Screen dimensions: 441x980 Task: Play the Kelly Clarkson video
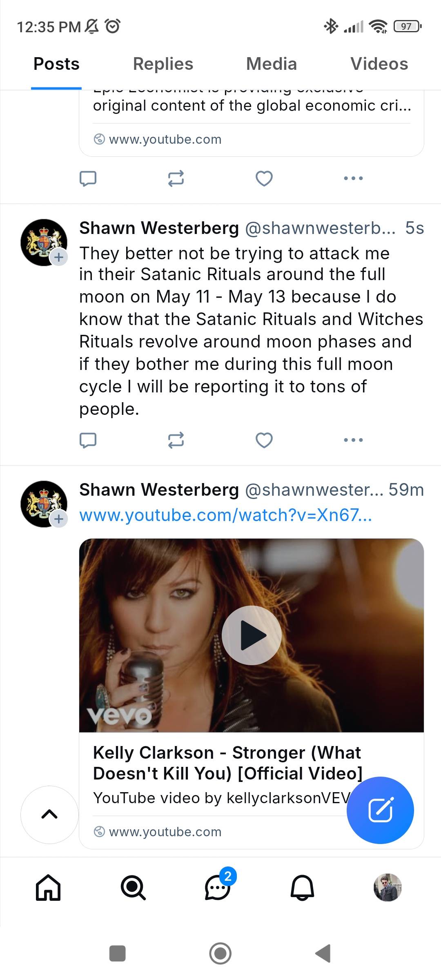pos(252,635)
